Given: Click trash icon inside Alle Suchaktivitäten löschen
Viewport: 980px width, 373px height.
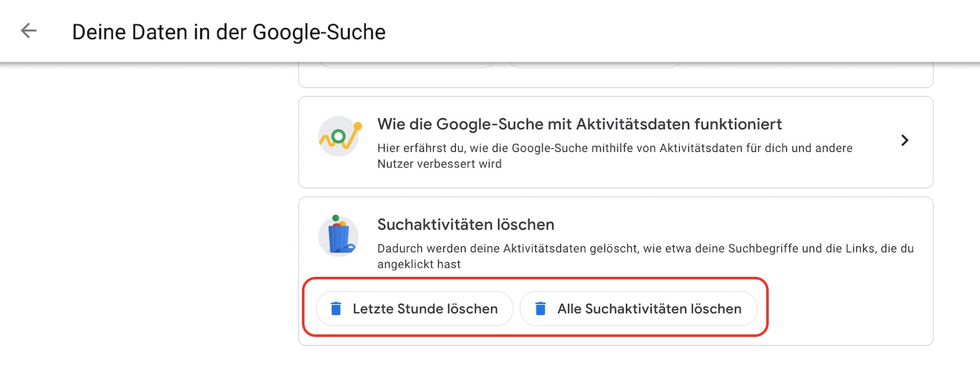Looking at the screenshot, I should [x=540, y=309].
